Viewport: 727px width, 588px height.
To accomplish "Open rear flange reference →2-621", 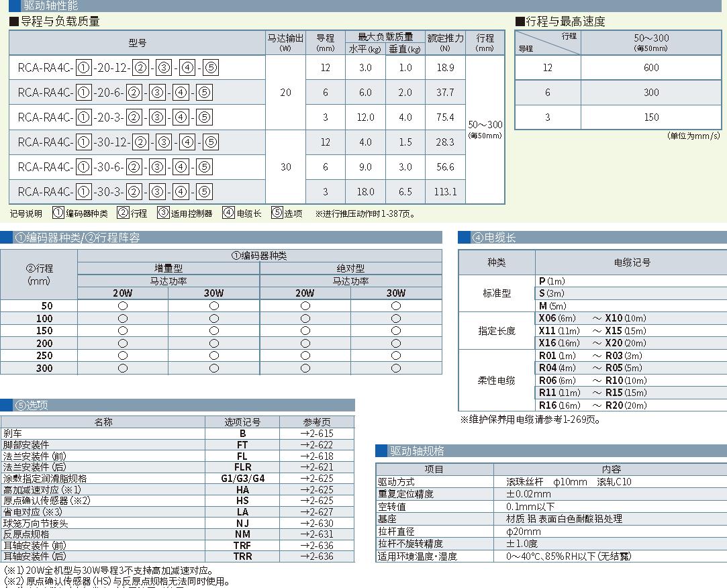I will click(x=317, y=467).
